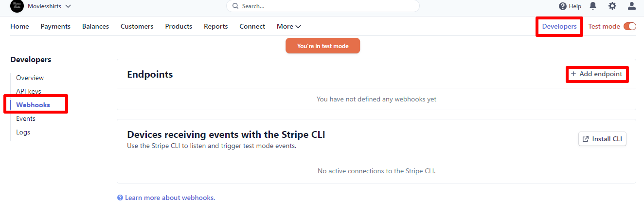Select API keys in the sidebar

pyautogui.click(x=29, y=91)
